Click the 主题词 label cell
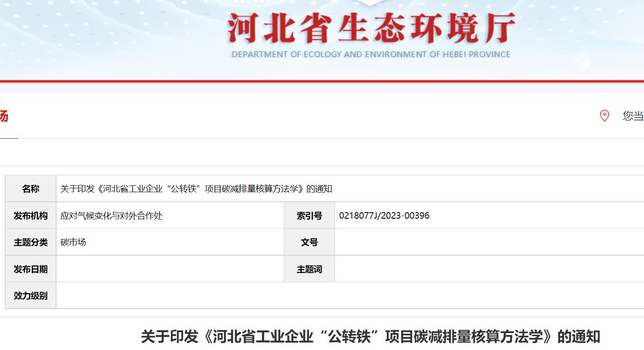644x350 pixels. 309,269
